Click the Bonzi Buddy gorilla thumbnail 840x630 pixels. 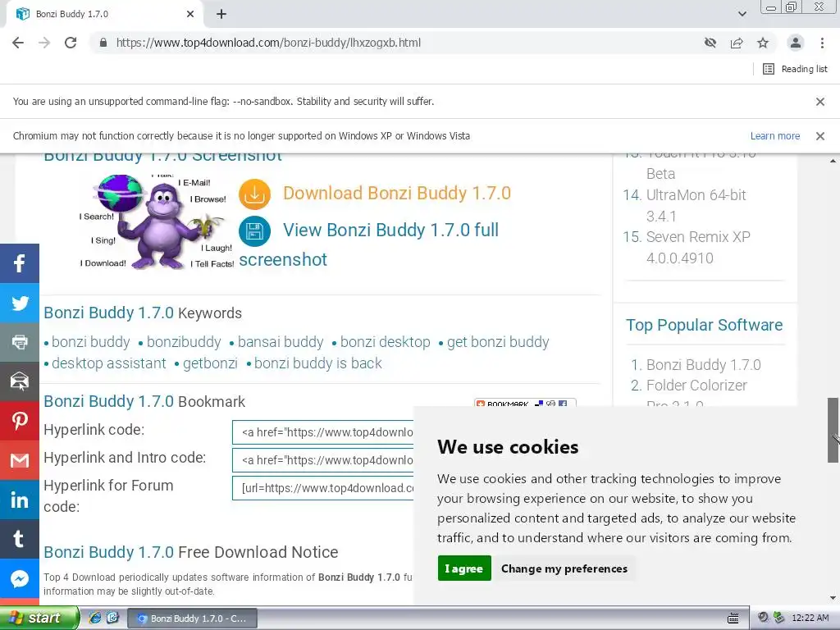pos(157,222)
